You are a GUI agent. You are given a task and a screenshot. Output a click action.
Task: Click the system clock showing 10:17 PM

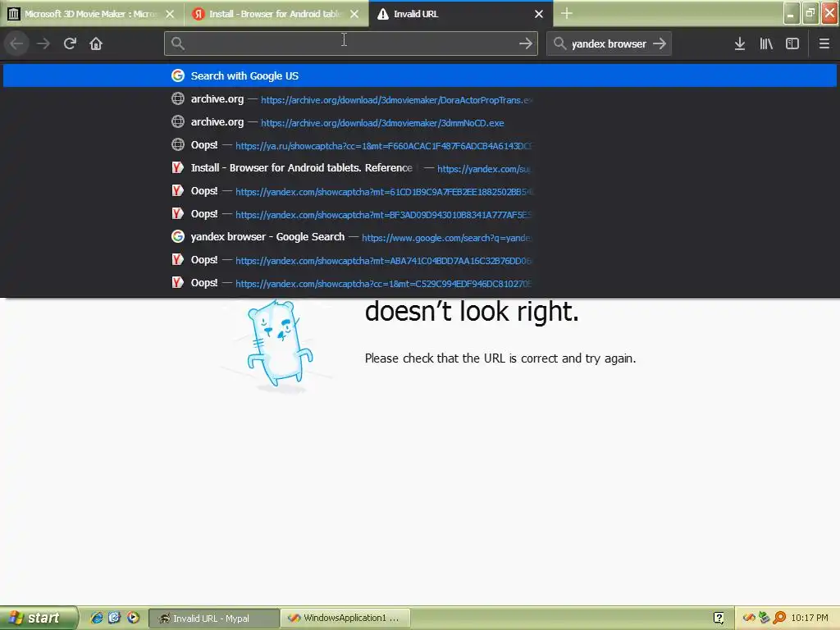point(810,619)
